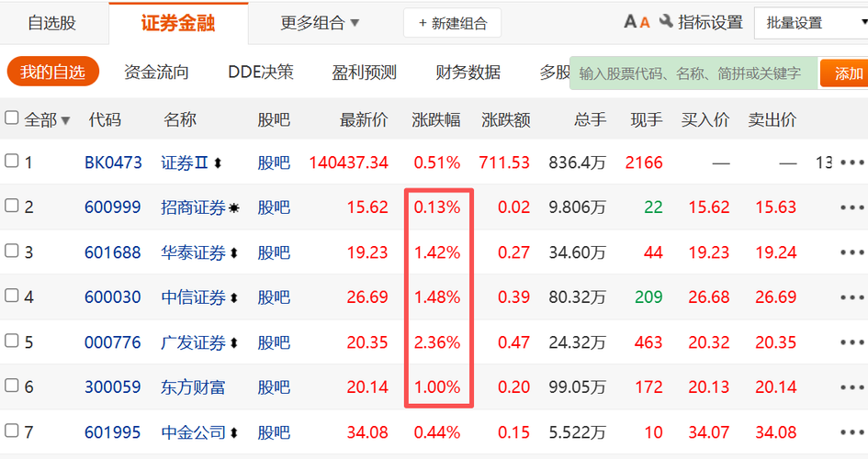
Task: Click the large font size A icon
Action: [630, 22]
